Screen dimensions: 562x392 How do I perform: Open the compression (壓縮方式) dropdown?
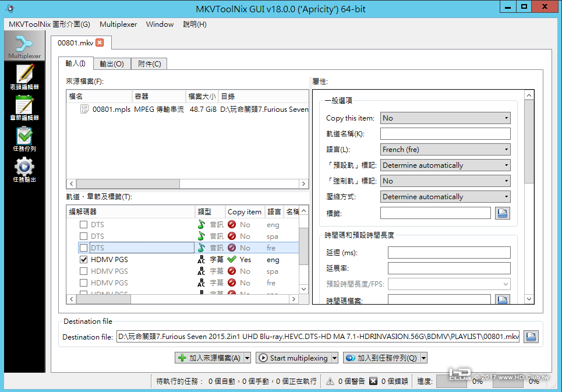[445, 197]
